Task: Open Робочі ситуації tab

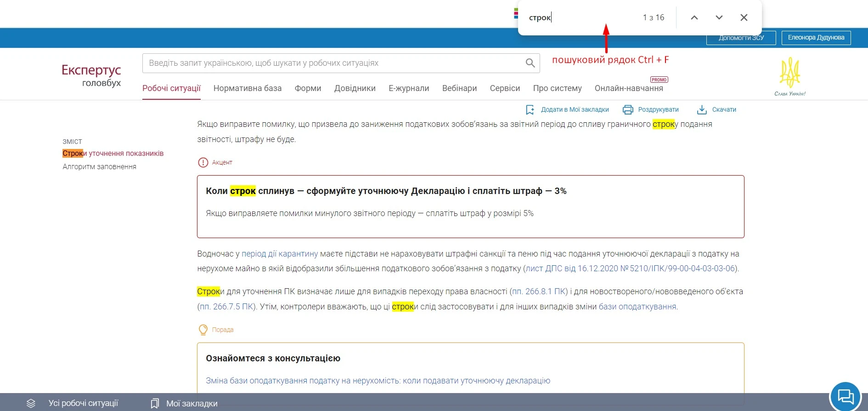Action: point(171,88)
